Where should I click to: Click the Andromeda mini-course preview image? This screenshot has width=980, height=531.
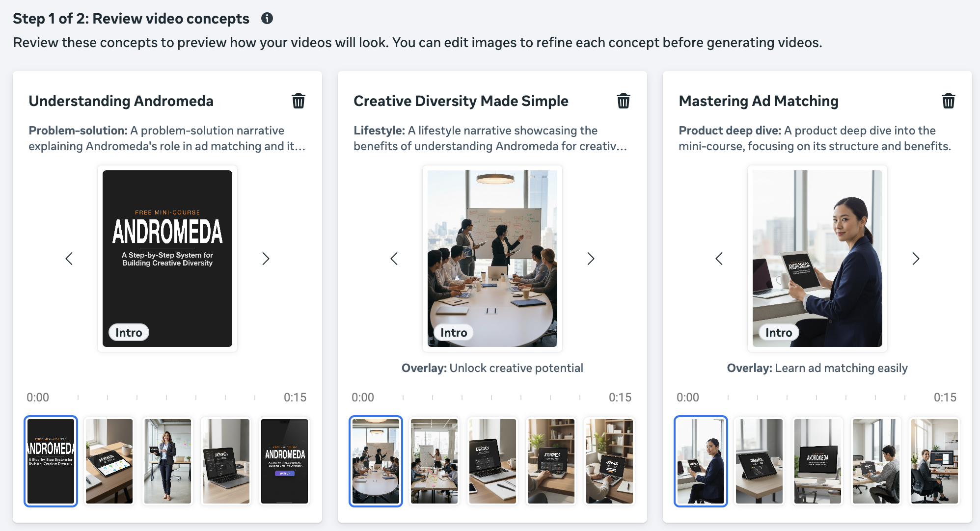167,259
